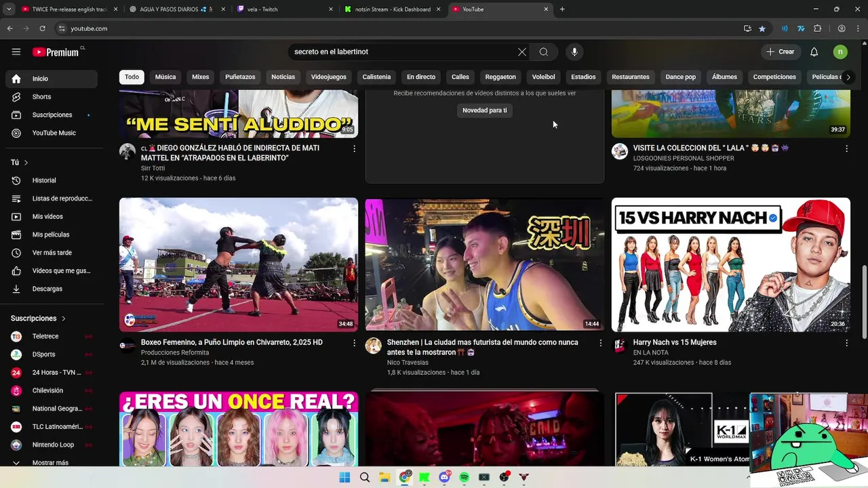The width and height of the screenshot is (868, 488).
Task: Open Windows Start menu
Action: 344,477
